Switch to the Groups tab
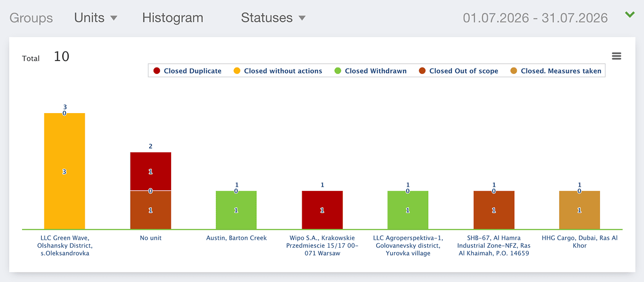 31,18
